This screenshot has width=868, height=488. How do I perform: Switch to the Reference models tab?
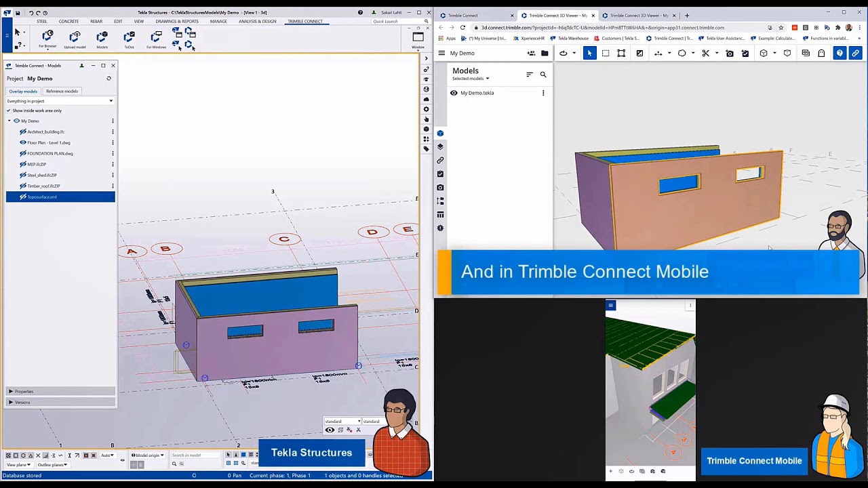pyautogui.click(x=62, y=91)
